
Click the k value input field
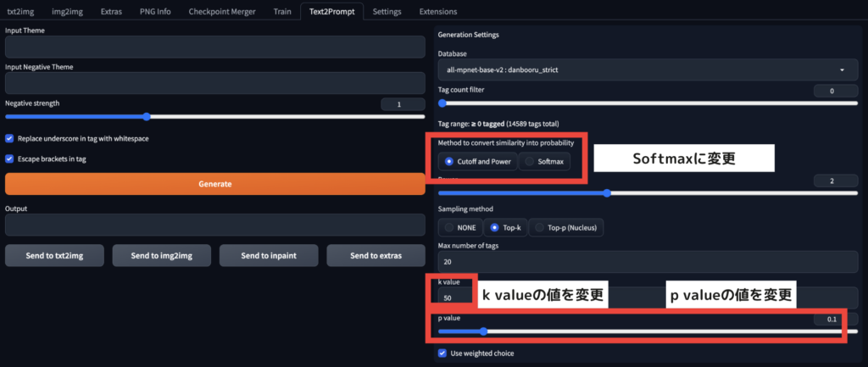(458, 297)
